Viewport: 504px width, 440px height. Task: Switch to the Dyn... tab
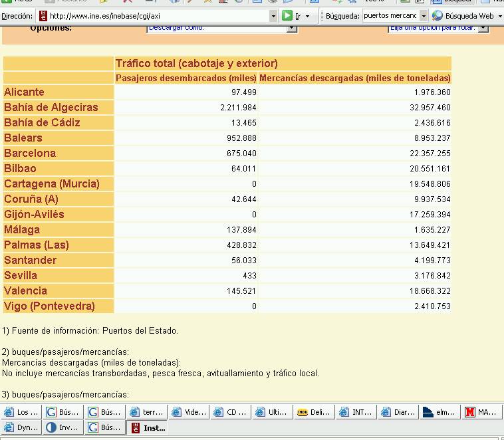click(21, 427)
